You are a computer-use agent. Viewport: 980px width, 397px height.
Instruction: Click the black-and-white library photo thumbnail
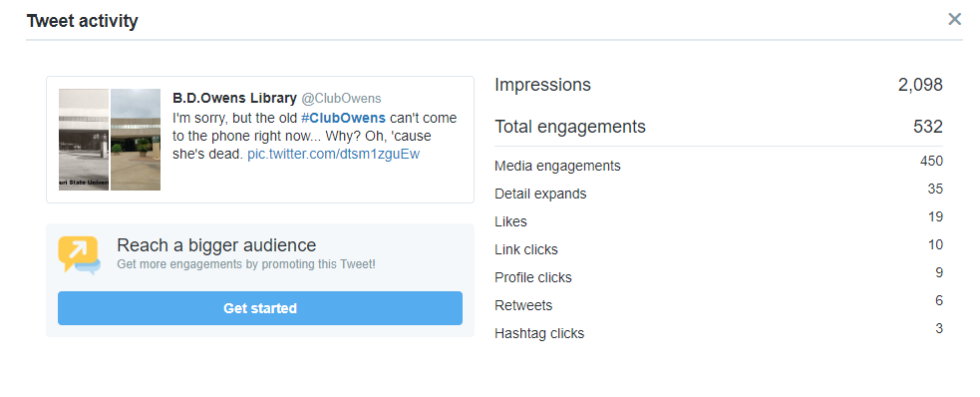click(84, 140)
